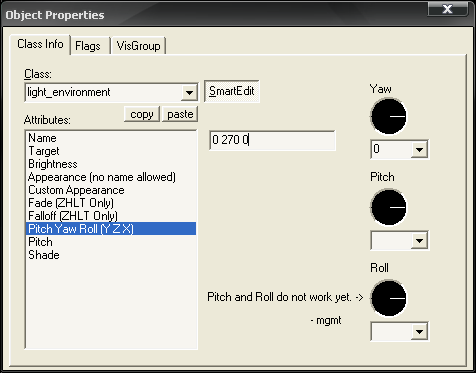Close the Object Properties window

click(447, 9)
